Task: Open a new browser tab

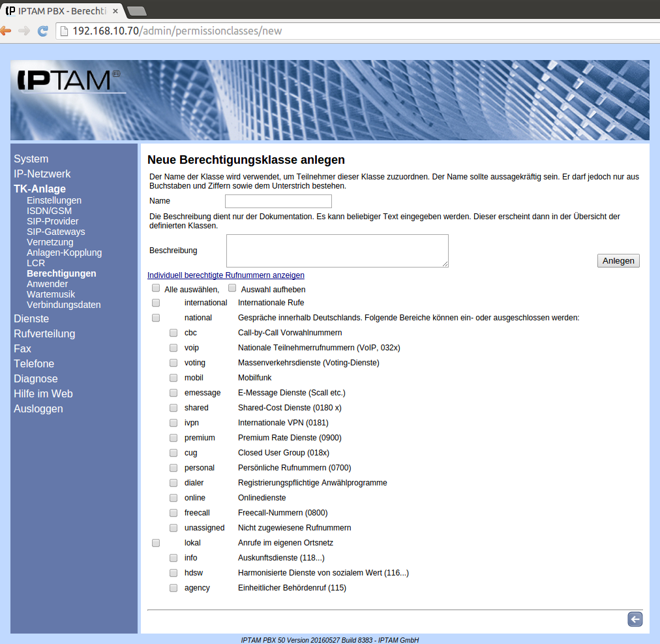Action: (136, 10)
